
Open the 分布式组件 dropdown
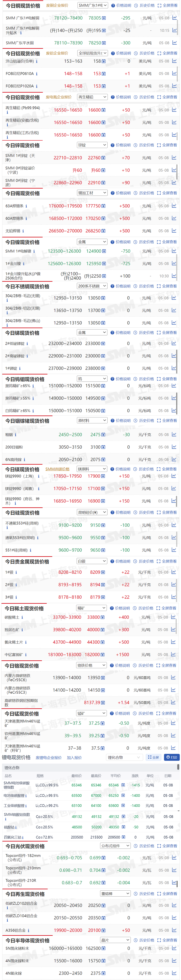(x=115, y=846)
